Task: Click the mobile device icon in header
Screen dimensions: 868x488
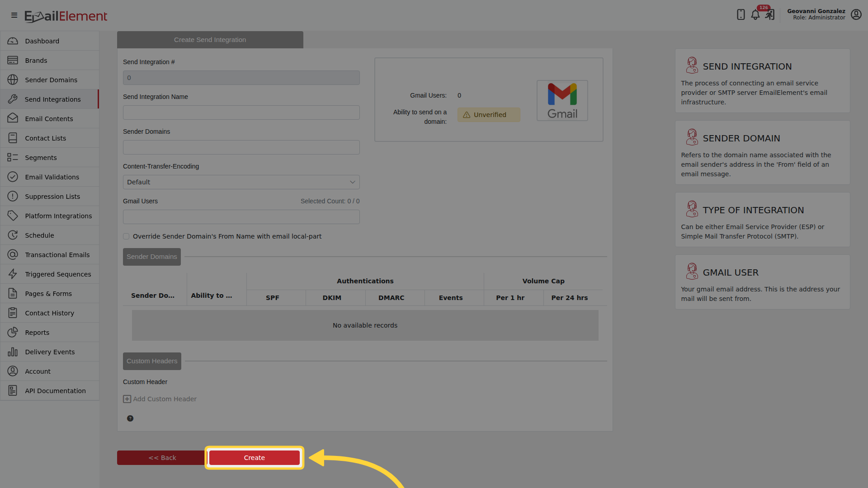Action: click(741, 14)
